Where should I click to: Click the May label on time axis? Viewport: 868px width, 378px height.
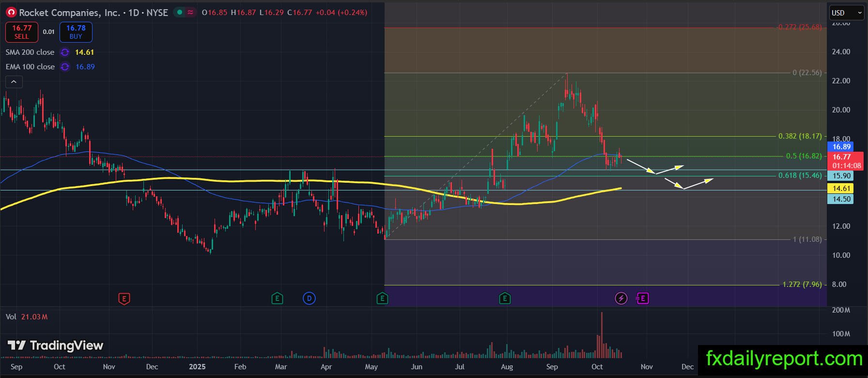click(372, 367)
